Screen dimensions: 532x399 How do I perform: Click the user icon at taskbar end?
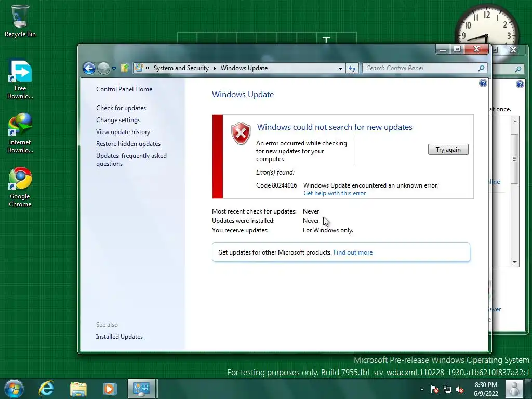515,389
